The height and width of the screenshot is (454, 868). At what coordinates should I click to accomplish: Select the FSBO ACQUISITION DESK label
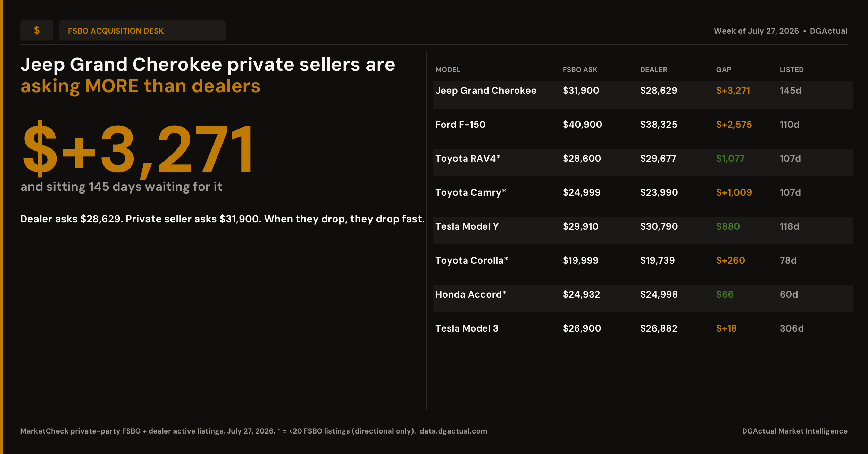pyautogui.click(x=116, y=31)
